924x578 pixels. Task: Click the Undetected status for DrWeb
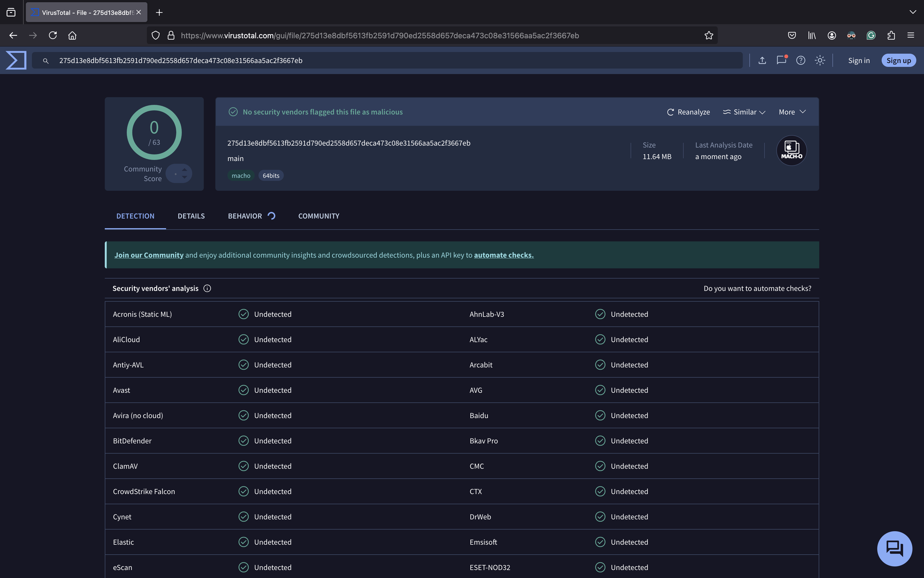629,517
